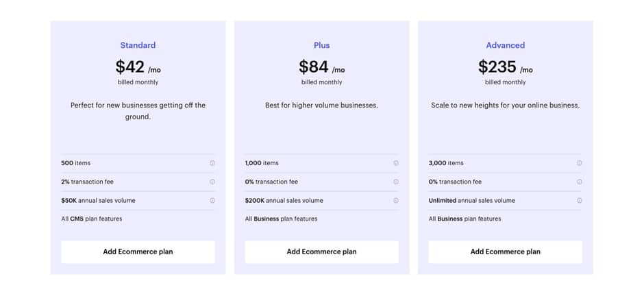Click "All CMS plan features" text

[92, 219]
